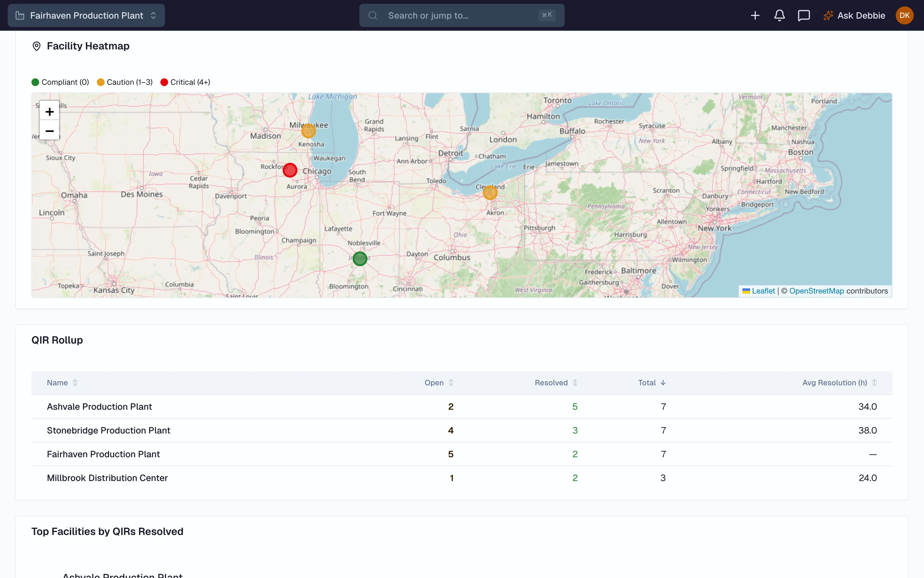
Task: Zoom in on the facility map
Action: (x=50, y=112)
